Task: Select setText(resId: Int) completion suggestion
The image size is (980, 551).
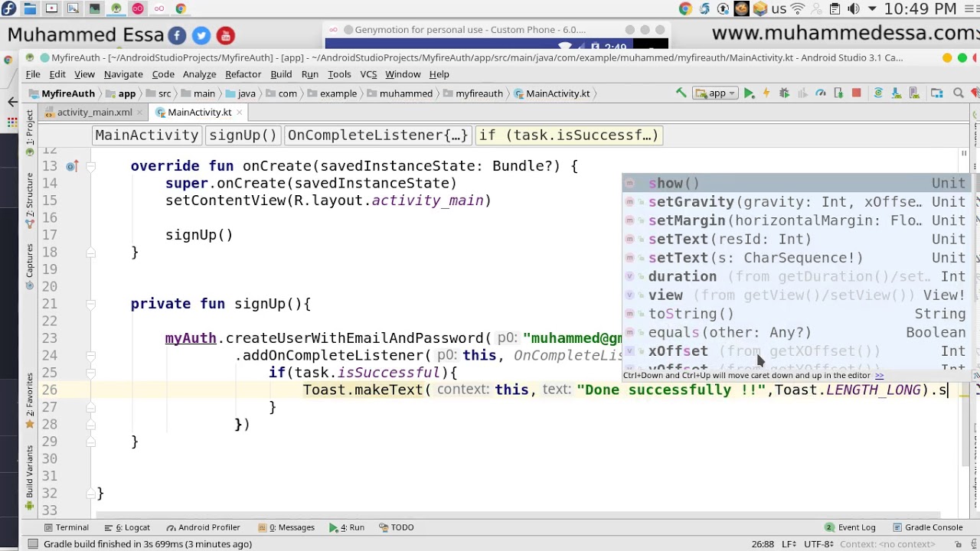Action: coord(796,239)
